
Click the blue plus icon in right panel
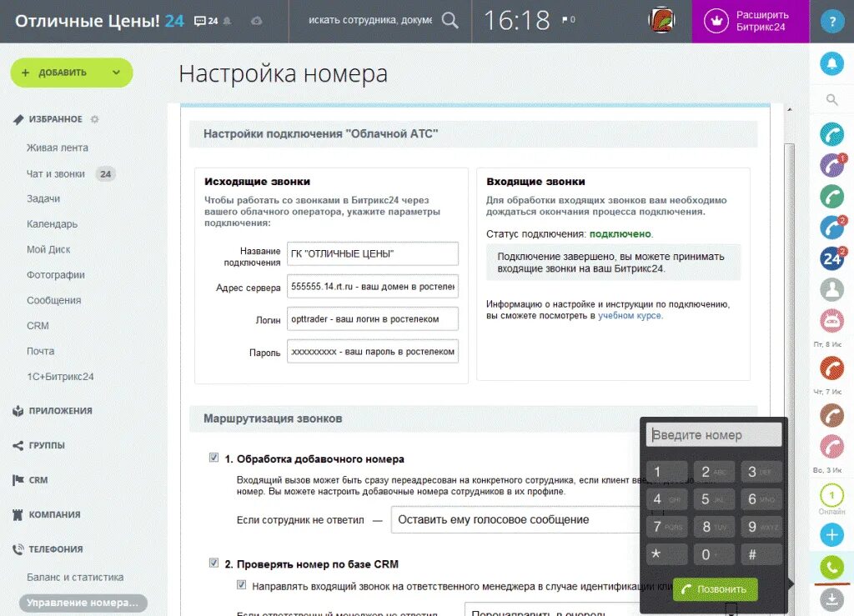click(831, 535)
